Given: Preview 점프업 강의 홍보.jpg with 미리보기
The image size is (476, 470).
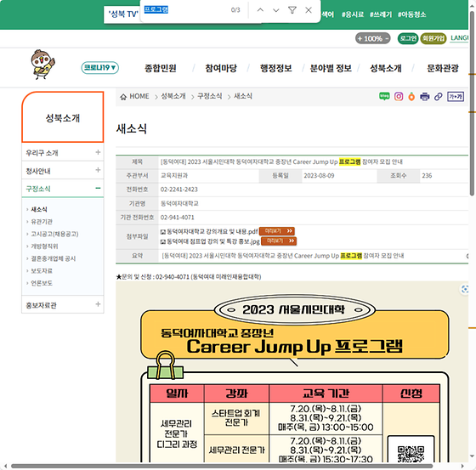Looking at the screenshot, I should coord(279,241).
